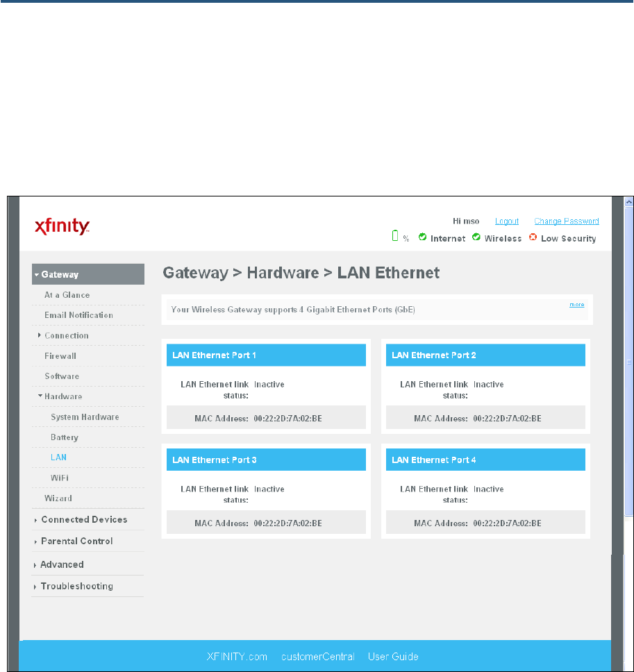
Task: Click LAN Ethernet Port 4 header
Action: 485,460
